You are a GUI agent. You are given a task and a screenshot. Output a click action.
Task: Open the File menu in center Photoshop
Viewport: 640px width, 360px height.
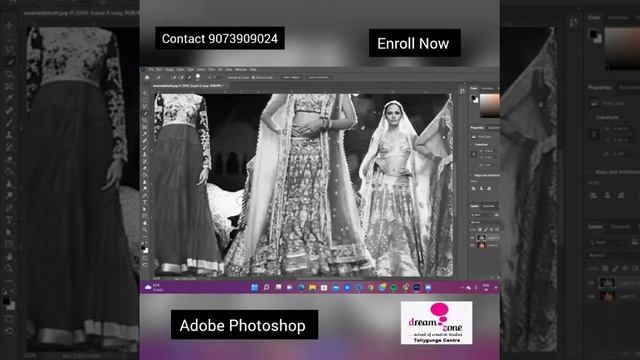click(x=151, y=69)
